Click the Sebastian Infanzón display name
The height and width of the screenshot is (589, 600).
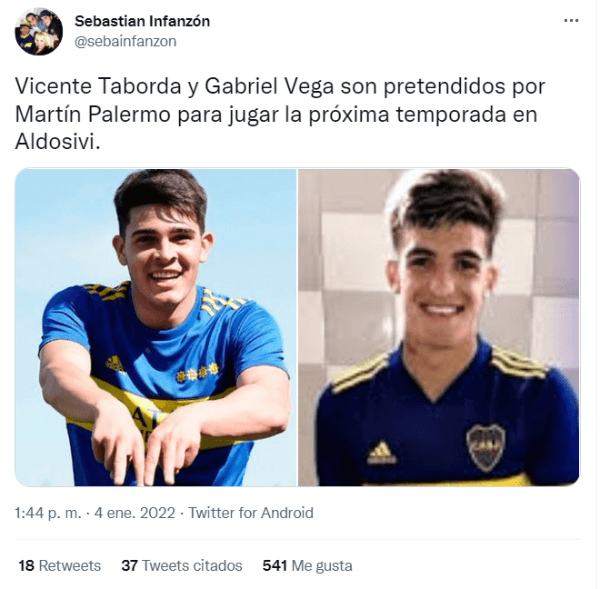142,21
